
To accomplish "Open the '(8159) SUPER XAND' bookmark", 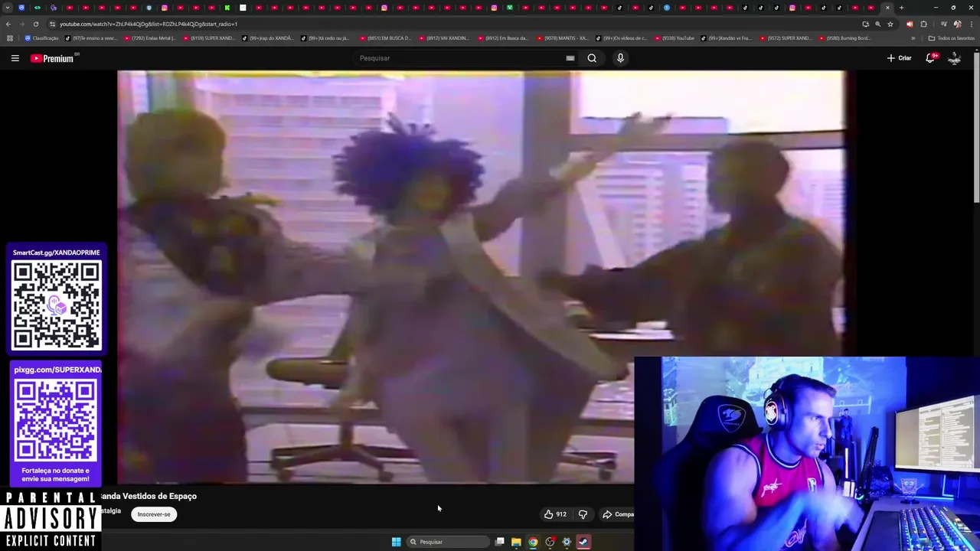I will tap(209, 38).
